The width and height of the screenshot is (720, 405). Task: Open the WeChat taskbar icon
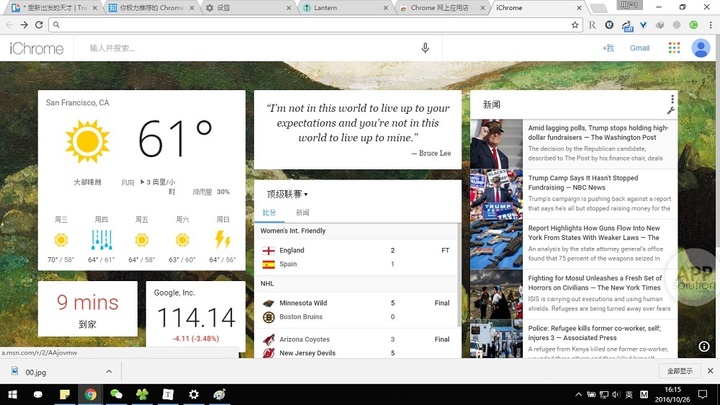pyautogui.click(x=116, y=394)
